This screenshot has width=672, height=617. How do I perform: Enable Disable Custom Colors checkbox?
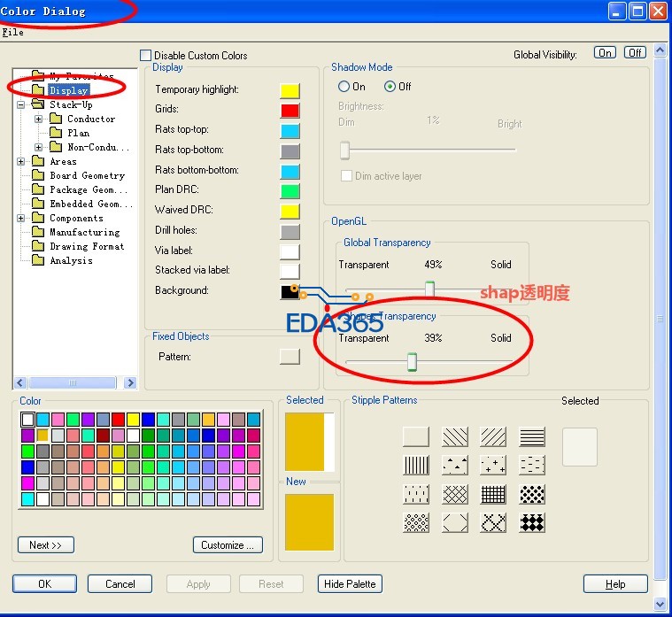tap(146, 55)
